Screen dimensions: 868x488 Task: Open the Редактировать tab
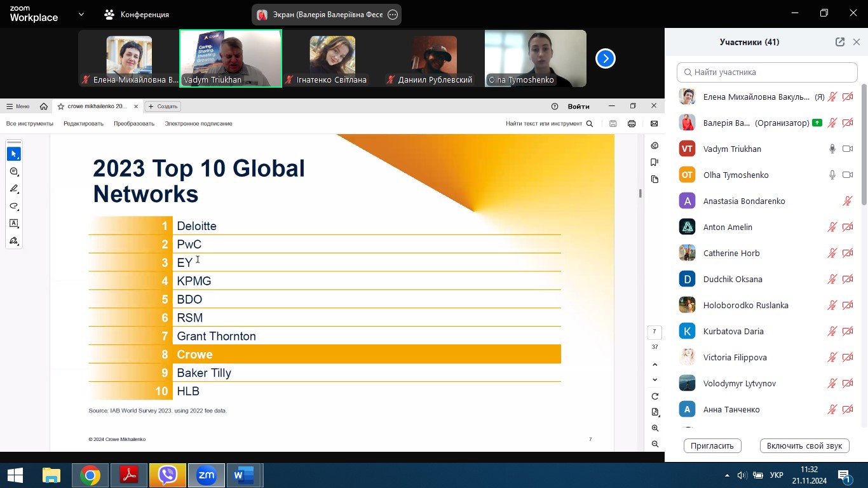tap(83, 124)
